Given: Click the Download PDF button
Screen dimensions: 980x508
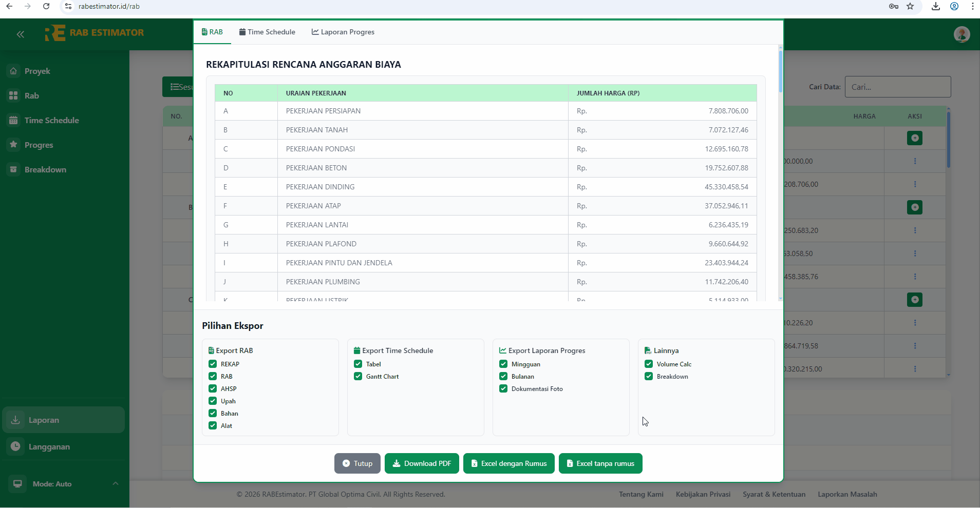Looking at the screenshot, I should 422,463.
